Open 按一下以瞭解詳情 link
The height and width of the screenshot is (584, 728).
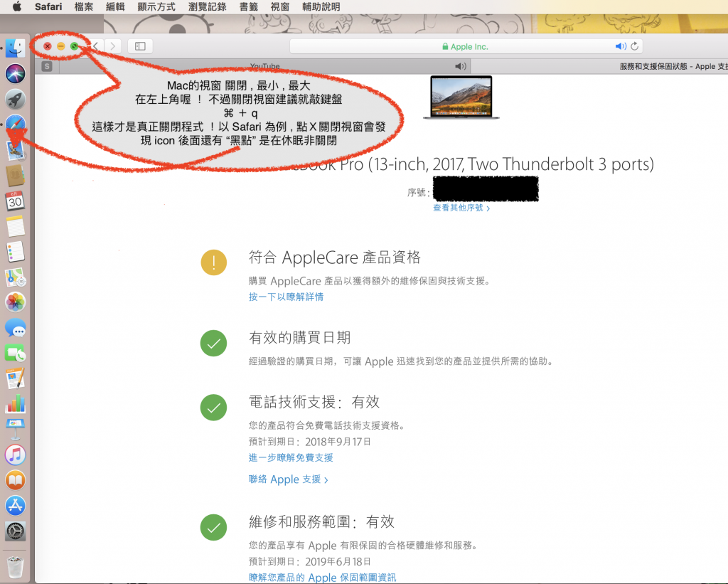click(286, 297)
